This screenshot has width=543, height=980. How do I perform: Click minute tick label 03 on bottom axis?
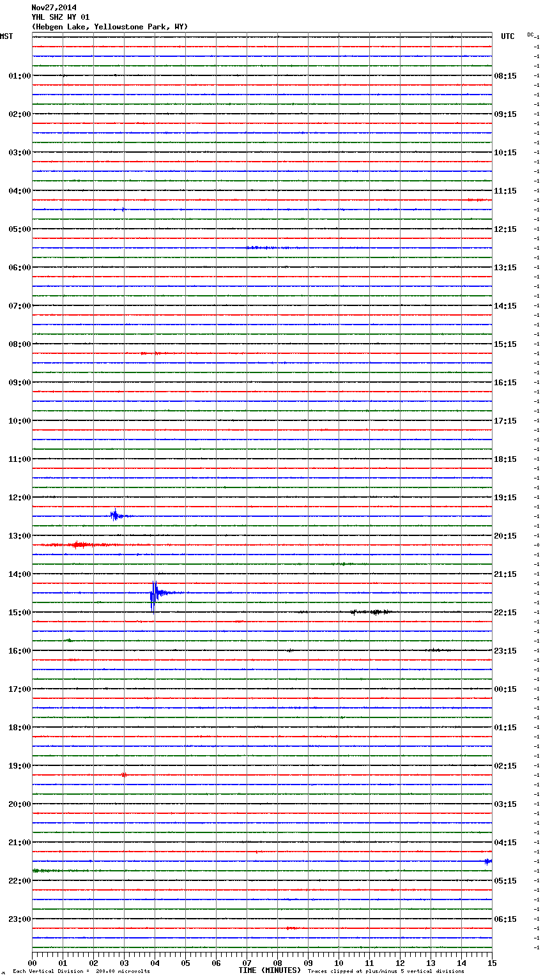tap(124, 963)
